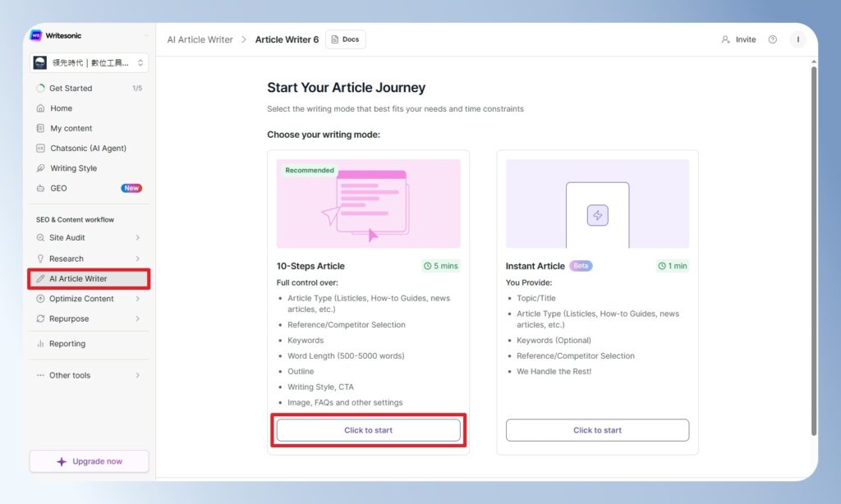Click the 5 mins time badge

440,266
